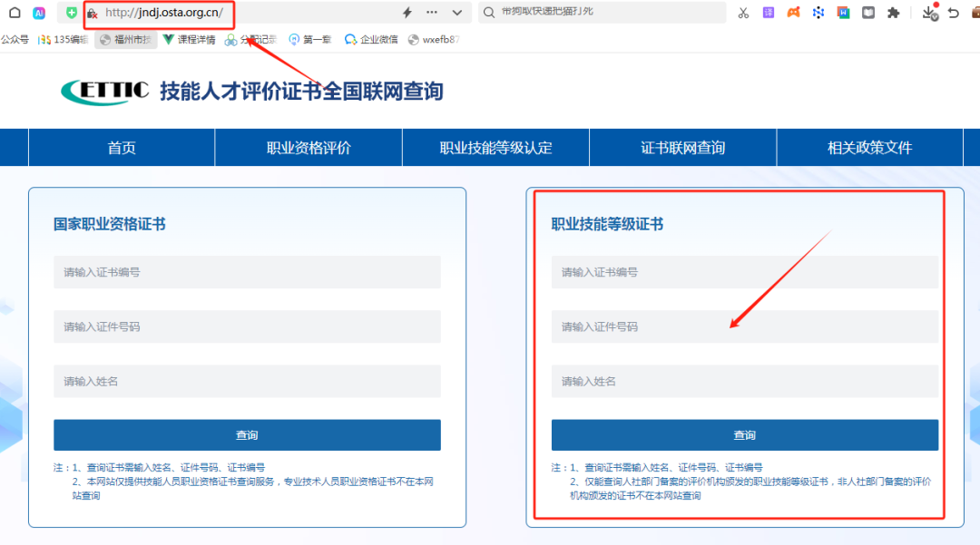Viewport: 980px width, 545px height.
Task: Open the 首页 navigation tab
Action: click(x=122, y=148)
